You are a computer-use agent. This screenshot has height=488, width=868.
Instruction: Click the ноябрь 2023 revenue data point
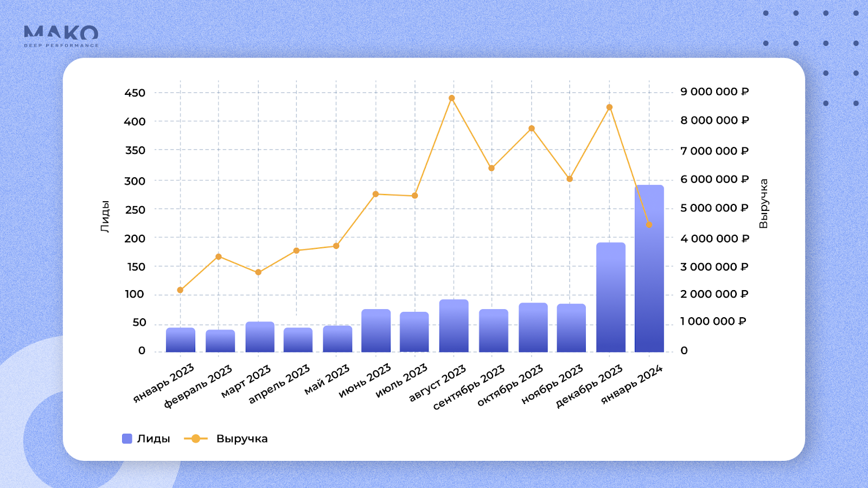pos(570,179)
